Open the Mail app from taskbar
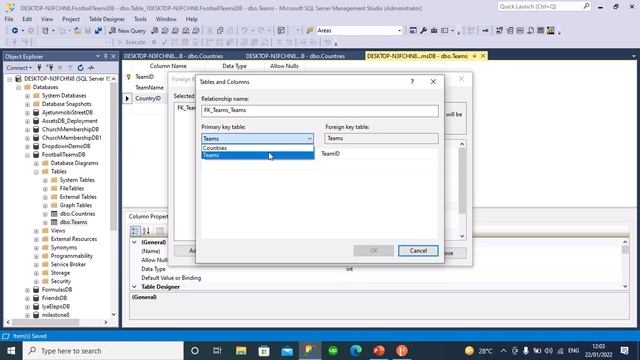640x360 pixels. pyautogui.click(x=287, y=351)
